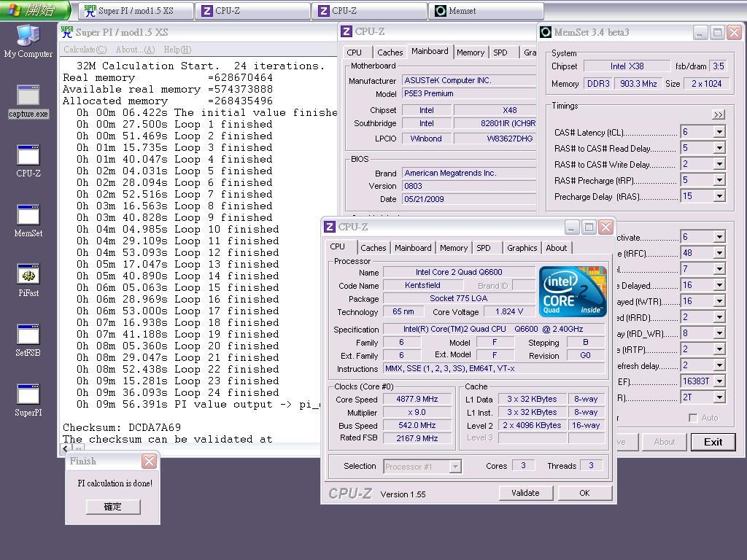Click Exit button in MemSet
The image size is (747, 560).
(x=713, y=442)
